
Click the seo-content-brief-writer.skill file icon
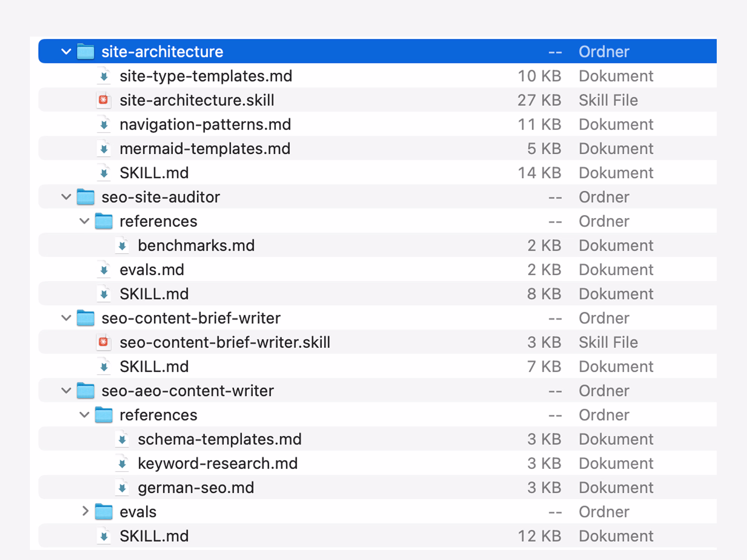[104, 342]
